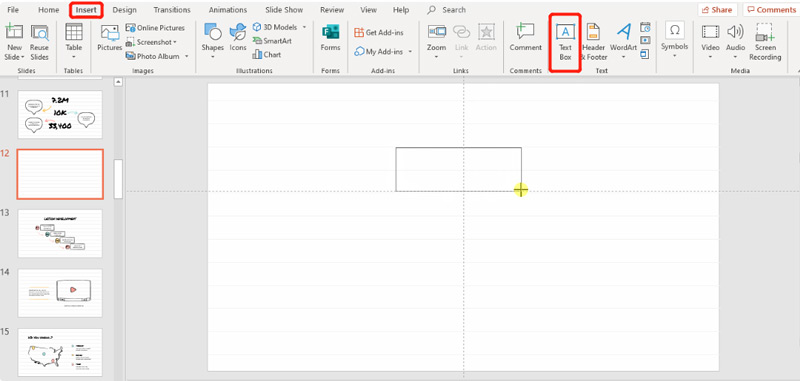Open the File tab
Screen dimensions: 800x381
click(x=13, y=10)
